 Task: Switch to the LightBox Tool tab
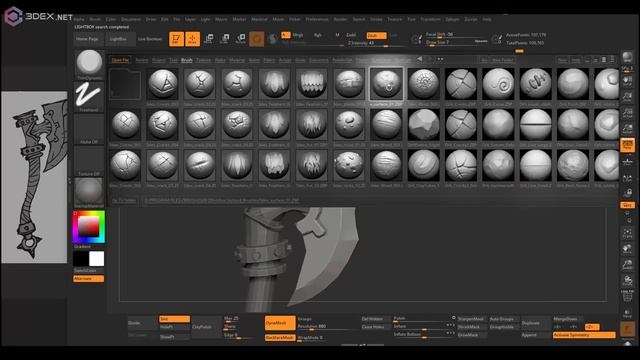[x=173, y=60]
